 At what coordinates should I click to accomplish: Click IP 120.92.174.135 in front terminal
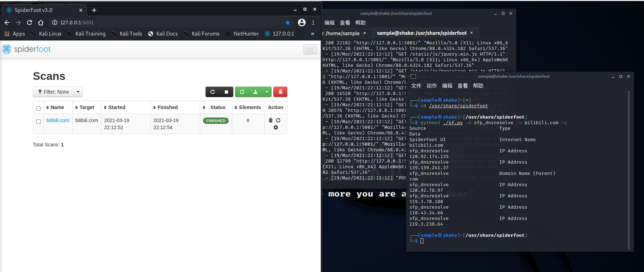pos(429,157)
